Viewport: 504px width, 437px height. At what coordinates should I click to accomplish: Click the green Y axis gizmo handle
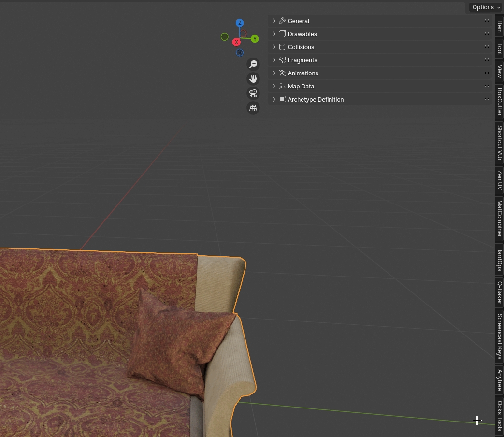(255, 39)
